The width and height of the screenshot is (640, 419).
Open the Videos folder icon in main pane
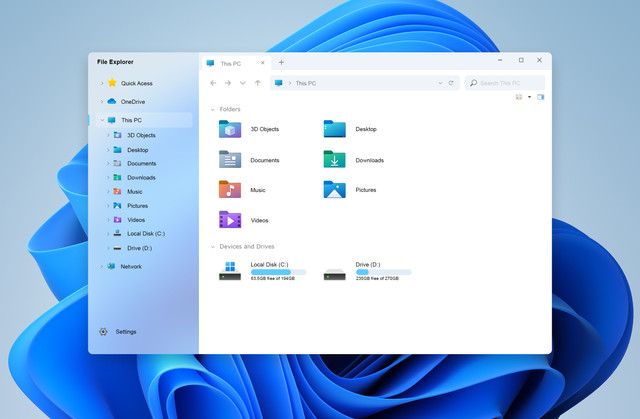tap(230, 219)
